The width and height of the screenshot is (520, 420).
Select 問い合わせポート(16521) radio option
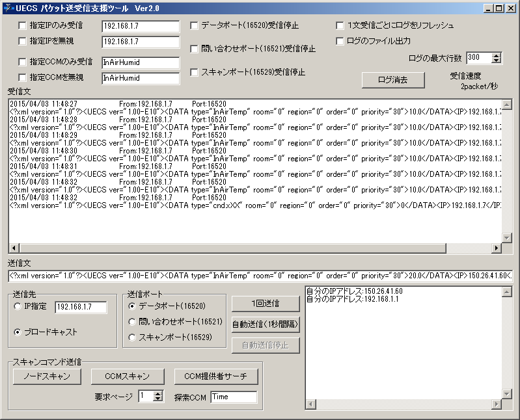pos(133,322)
